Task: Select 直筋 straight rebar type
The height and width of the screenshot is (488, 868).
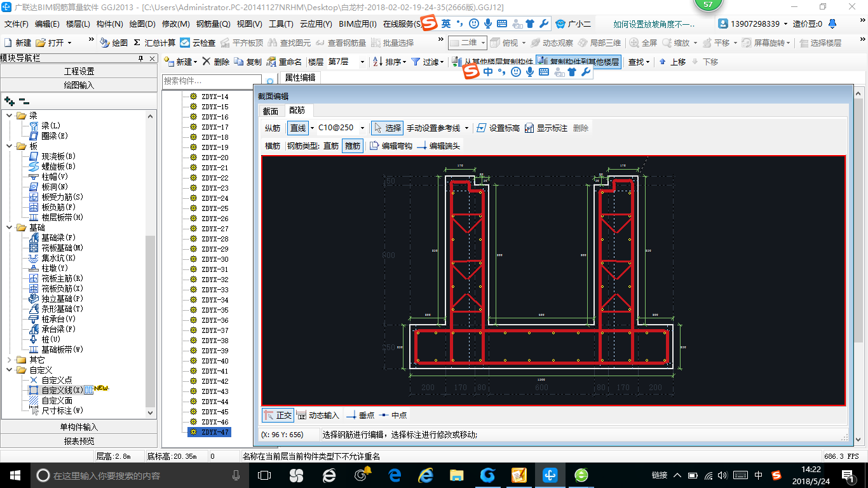Action: (331, 146)
